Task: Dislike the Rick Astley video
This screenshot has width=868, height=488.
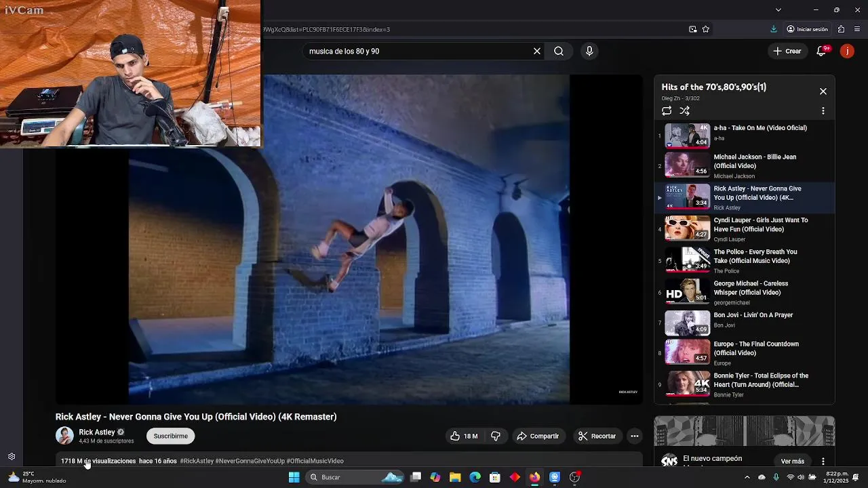Action: tap(496, 436)
